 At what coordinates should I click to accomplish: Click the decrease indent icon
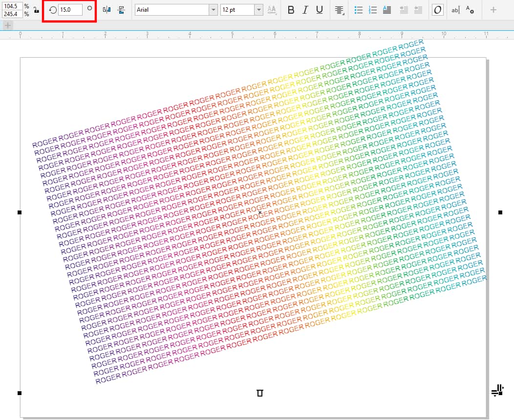403,9
